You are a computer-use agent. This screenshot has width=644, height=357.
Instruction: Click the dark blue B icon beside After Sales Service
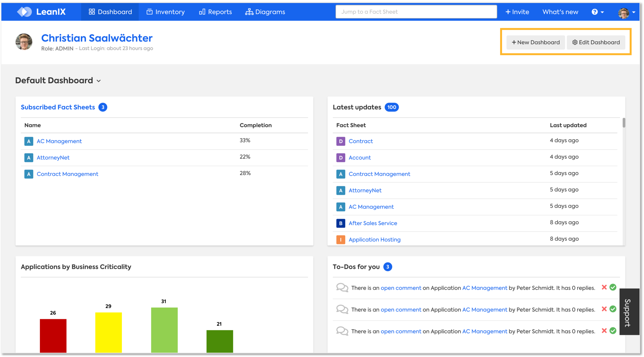click(341, 223)
